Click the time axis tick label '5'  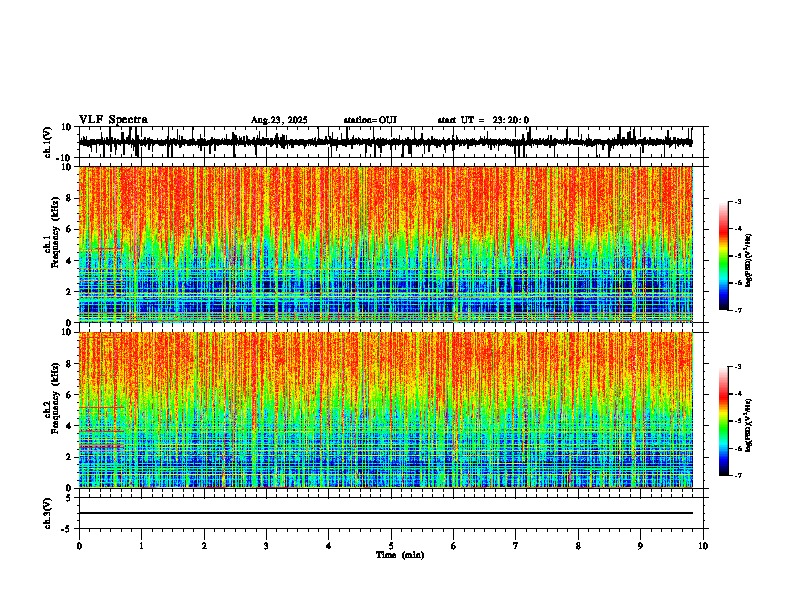click(391, 546)
